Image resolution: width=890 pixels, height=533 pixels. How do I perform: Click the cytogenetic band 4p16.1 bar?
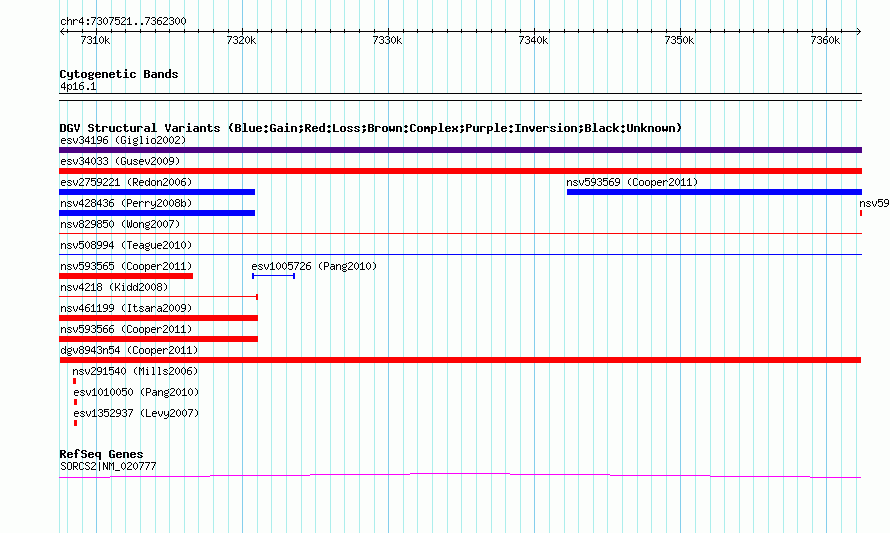460,97
